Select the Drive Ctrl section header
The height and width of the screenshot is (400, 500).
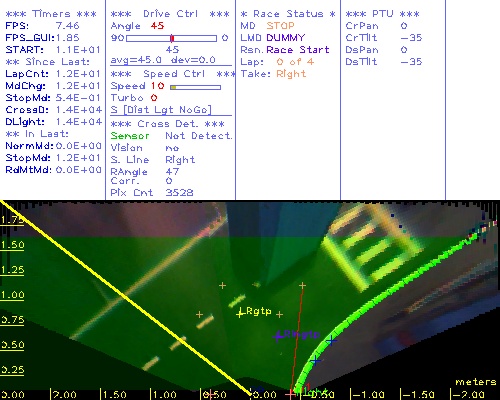click(x=170, y=14)
